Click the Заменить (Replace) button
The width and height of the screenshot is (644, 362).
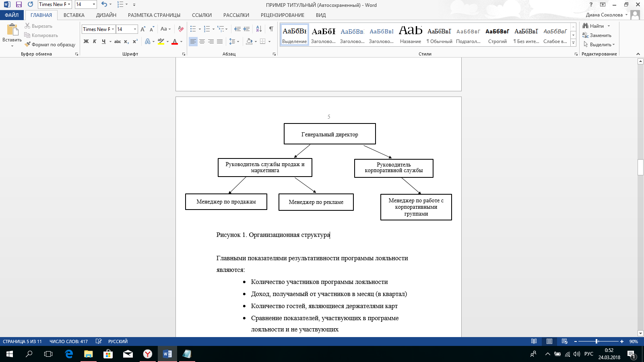[x=597, y=35]
